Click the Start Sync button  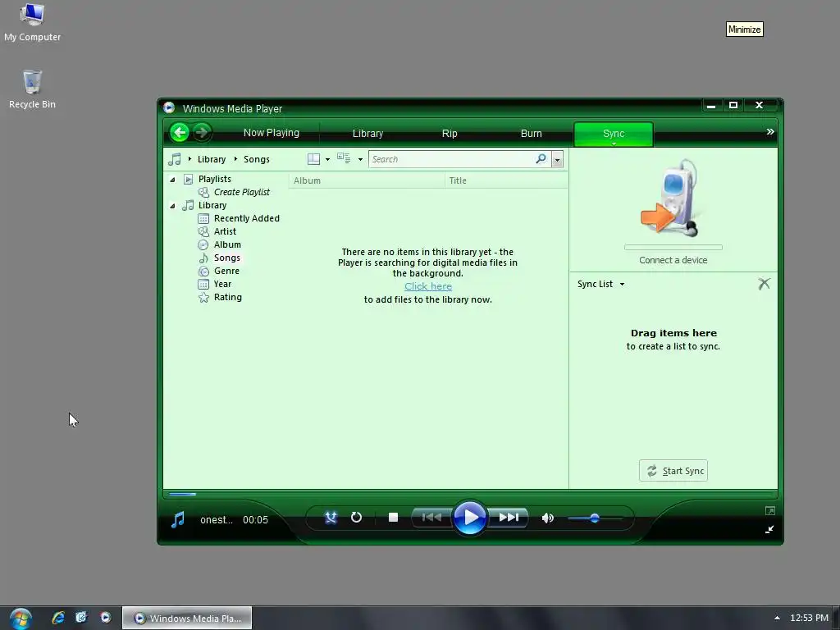click(673, 470)
